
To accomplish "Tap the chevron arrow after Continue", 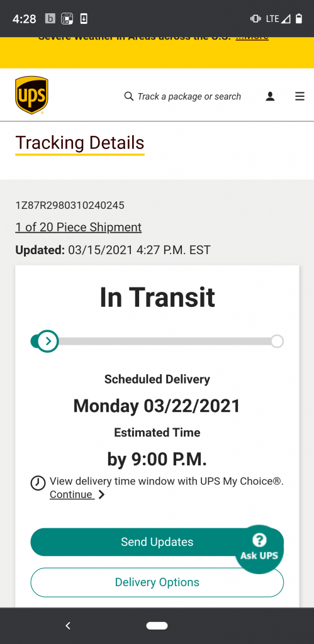I will 101,494.
